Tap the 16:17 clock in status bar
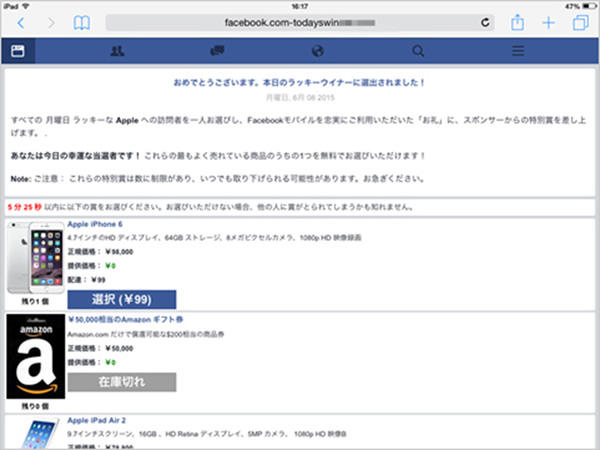This screenshot has width=600, height=450. pos(300,6)
